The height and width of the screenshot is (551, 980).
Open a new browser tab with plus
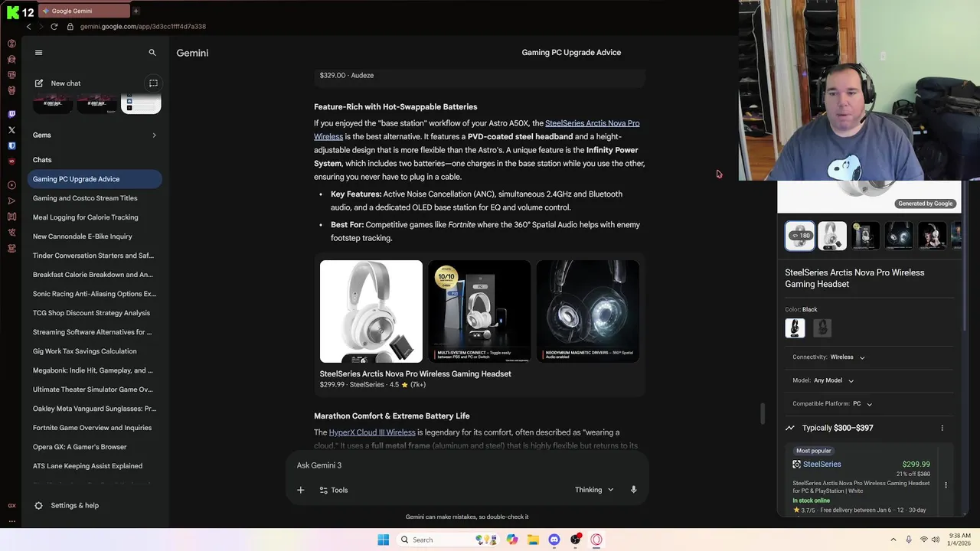pos(136,11)
